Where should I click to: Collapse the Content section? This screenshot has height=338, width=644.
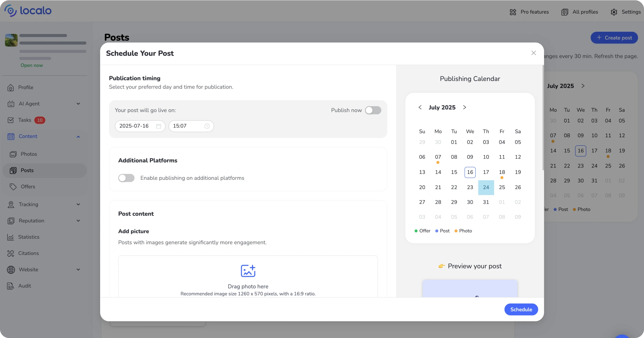point(78,136)
